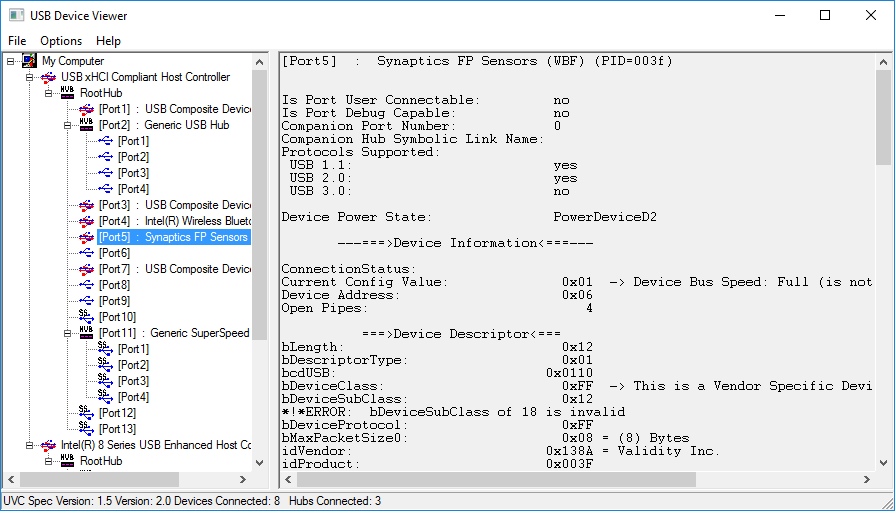Click the 'bDeviceSubClass of 18 is invalid' error line
Viewport: 895px width, 511px height.
point(453,412)
